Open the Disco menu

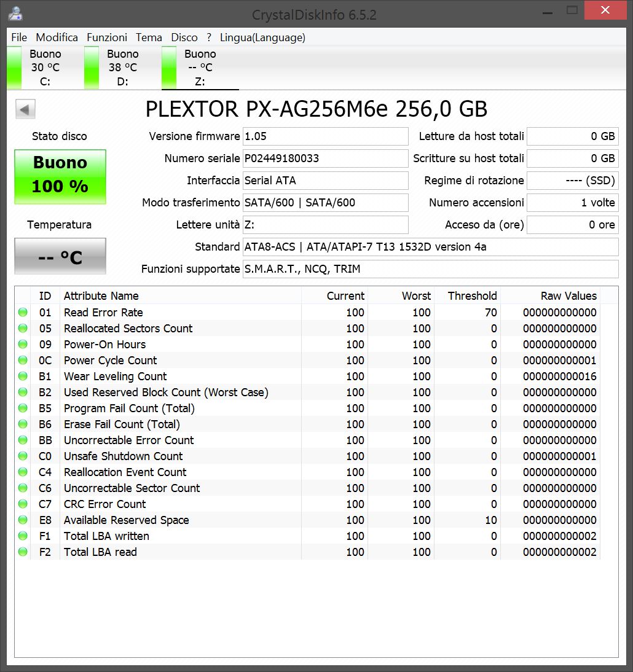click(x=184, y=37)
